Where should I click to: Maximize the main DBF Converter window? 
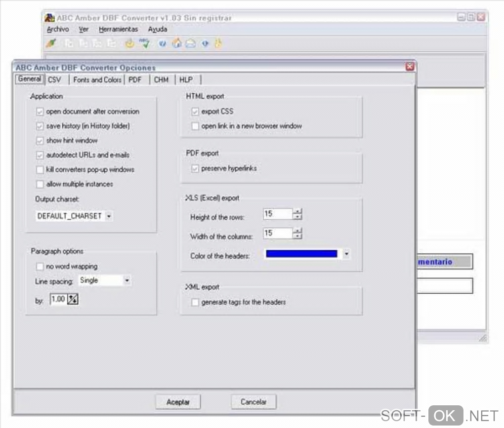point(471,17)
